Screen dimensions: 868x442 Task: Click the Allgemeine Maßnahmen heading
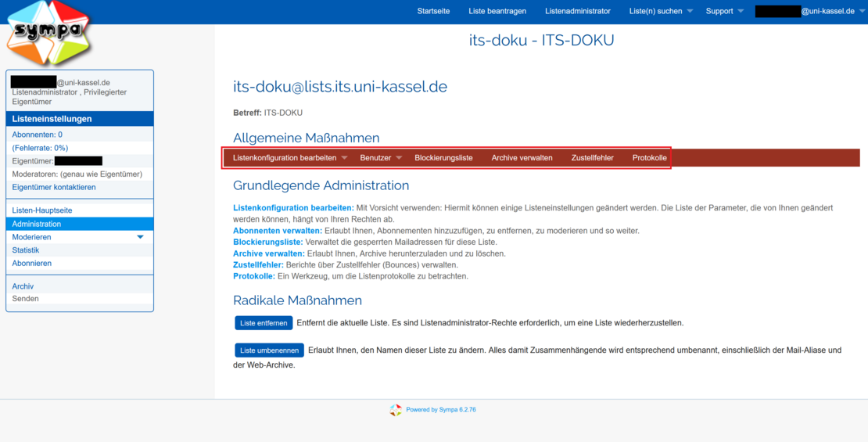307,138
